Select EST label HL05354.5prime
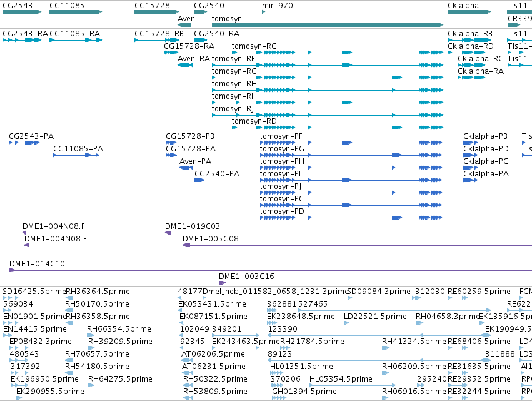Image resolution: width=532 pixels, height=401 pixels. pyautogui.click(x=341, y=379)
